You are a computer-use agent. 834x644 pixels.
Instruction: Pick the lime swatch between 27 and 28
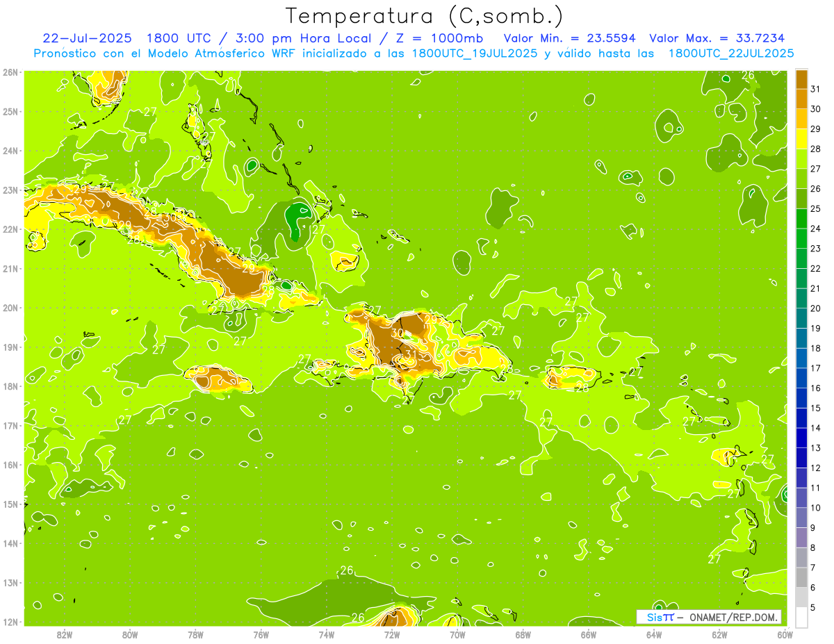click(x=802, y=158)
